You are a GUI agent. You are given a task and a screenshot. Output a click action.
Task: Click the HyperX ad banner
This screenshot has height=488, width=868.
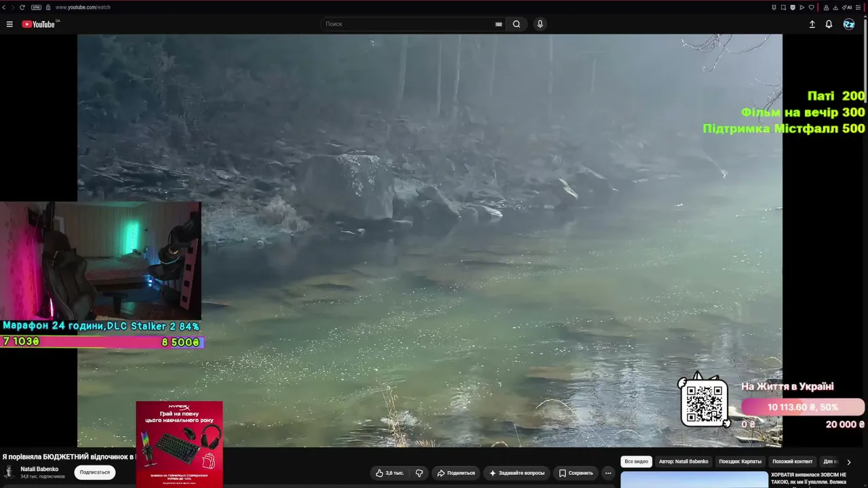[180, 444]
